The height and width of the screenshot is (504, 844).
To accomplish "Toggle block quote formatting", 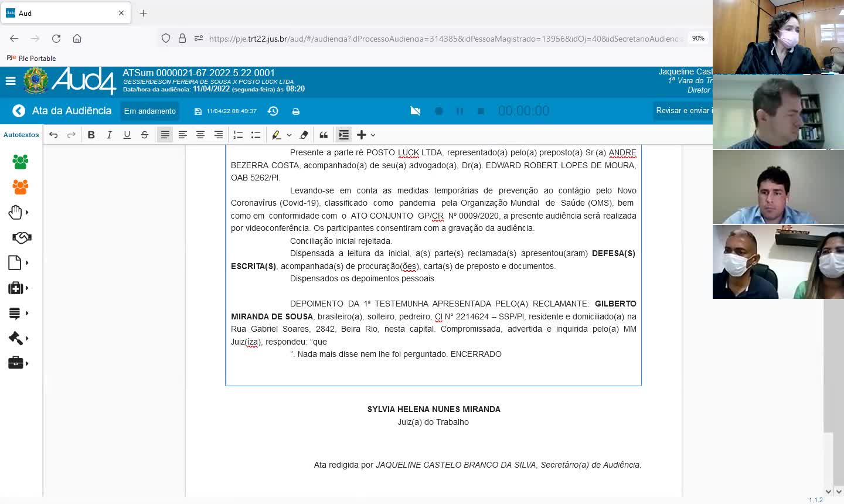I will pos(324,135).
